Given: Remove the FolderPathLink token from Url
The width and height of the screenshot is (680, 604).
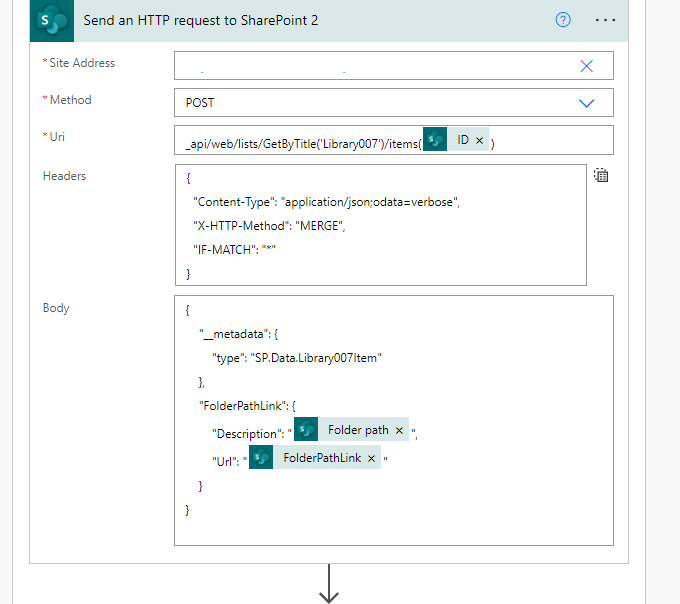Looking at the screenshot, I should (x=372, y=458).
